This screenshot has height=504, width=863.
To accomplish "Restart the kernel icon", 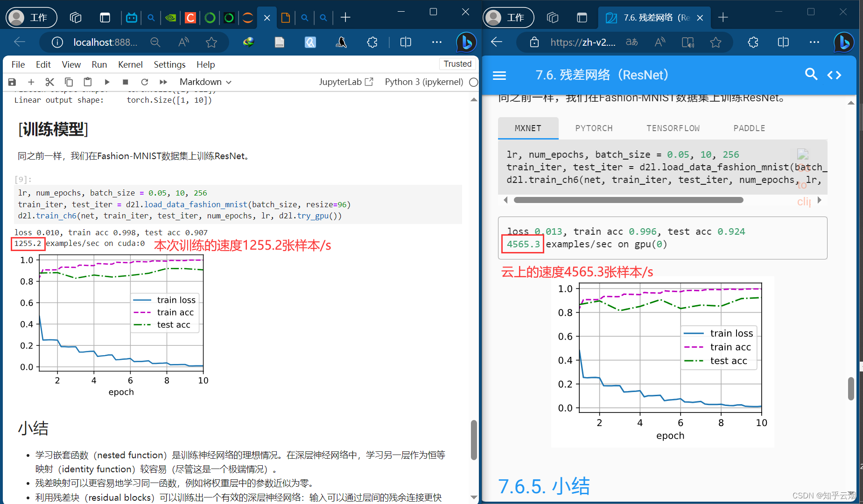I will click(x=144, y=82).
